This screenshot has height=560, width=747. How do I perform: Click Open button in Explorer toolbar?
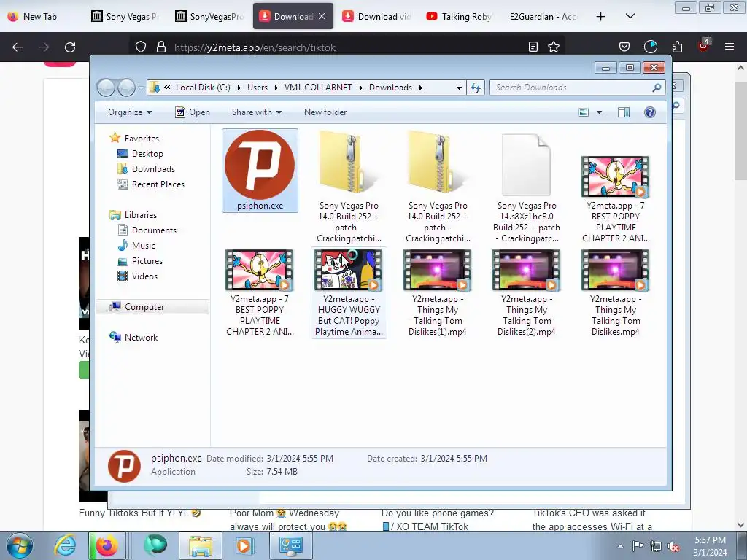point(193,112)
